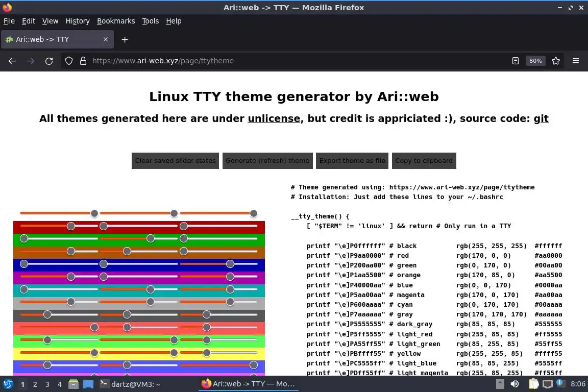The width and height of the screenshot is (588, 392).
Task: Click the blue channel slider on light blue row
Action: pyautogui.click(x=218, y=365)
